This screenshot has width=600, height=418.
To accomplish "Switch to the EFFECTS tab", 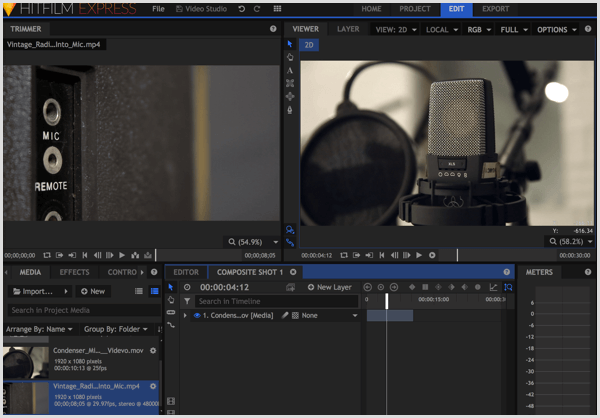I will pyautogui.click(x=74, y=272).
